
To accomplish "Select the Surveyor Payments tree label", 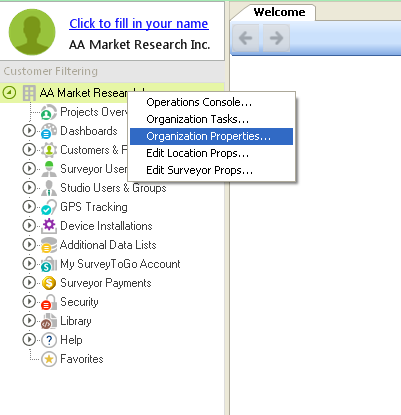I will (x=106, y=283).
